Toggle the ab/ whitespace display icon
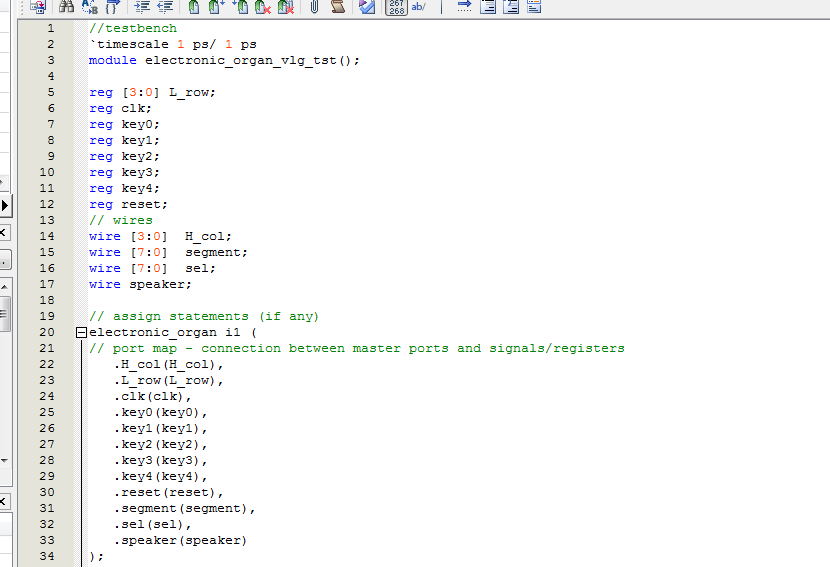Image resolution: width=830 pixels, height=567 pixels. 418,7
